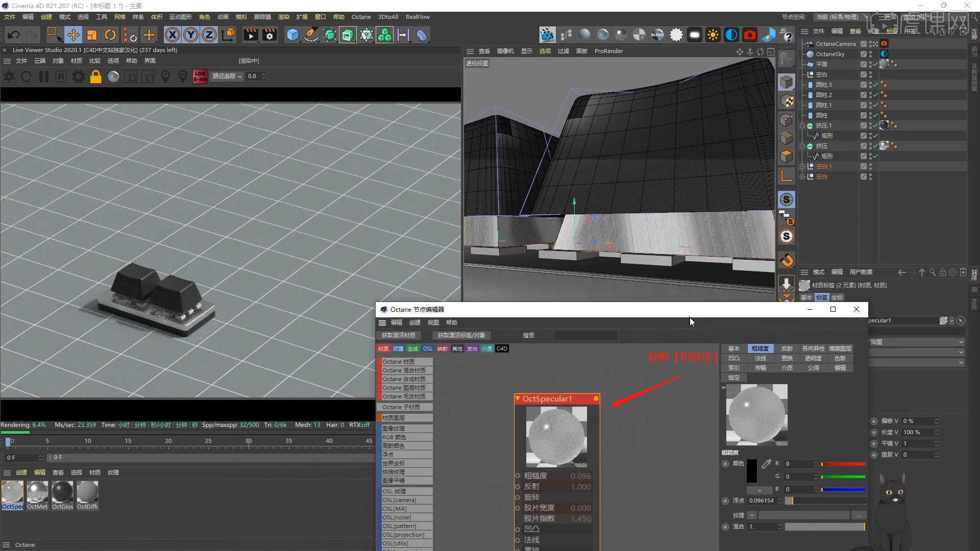The width and height of the screenshot is (980, 551).
Task: Toggle 偏移 V keyframe dot
Action: pyautogui.click(x=874, y=421)
